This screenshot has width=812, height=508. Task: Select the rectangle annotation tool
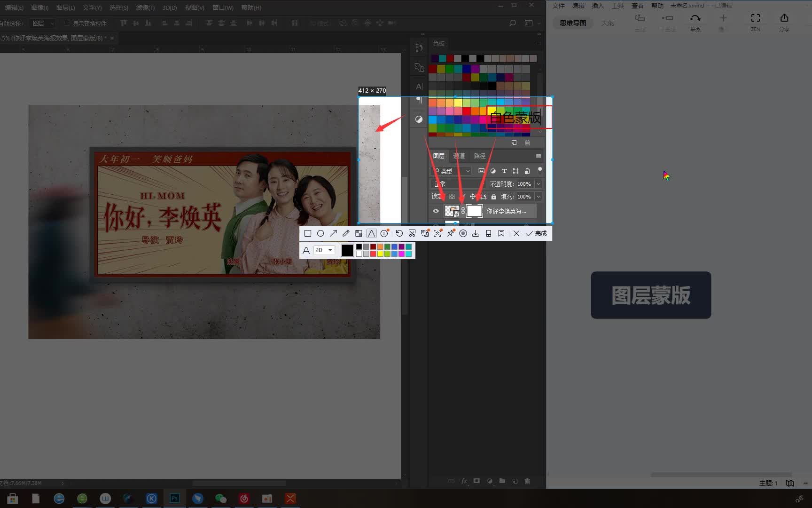click(x=308, y=233)
